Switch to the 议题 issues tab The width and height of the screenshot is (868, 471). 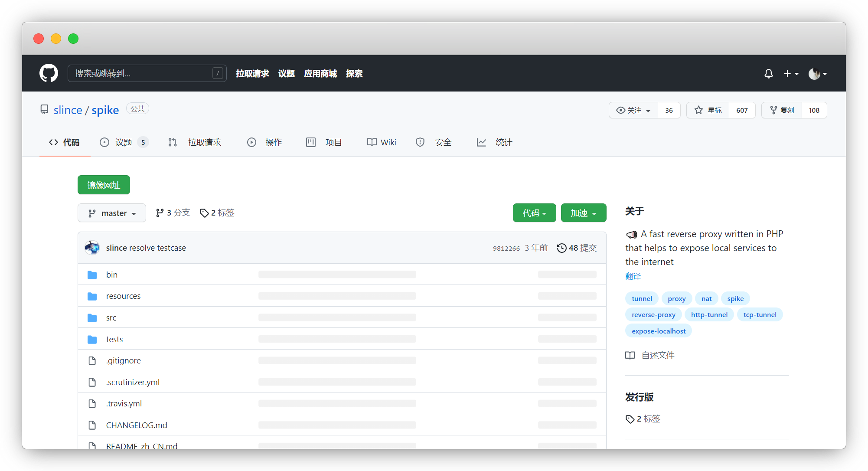tap(124, 143)
